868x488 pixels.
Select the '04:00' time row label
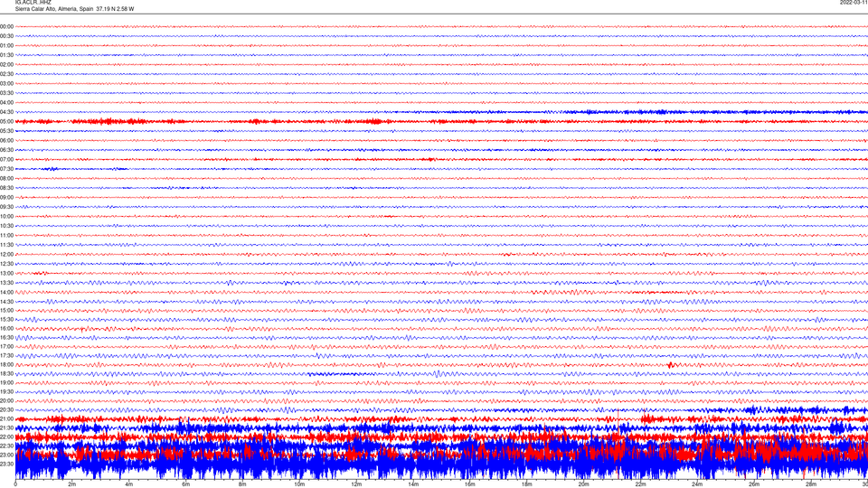[6, 102]
